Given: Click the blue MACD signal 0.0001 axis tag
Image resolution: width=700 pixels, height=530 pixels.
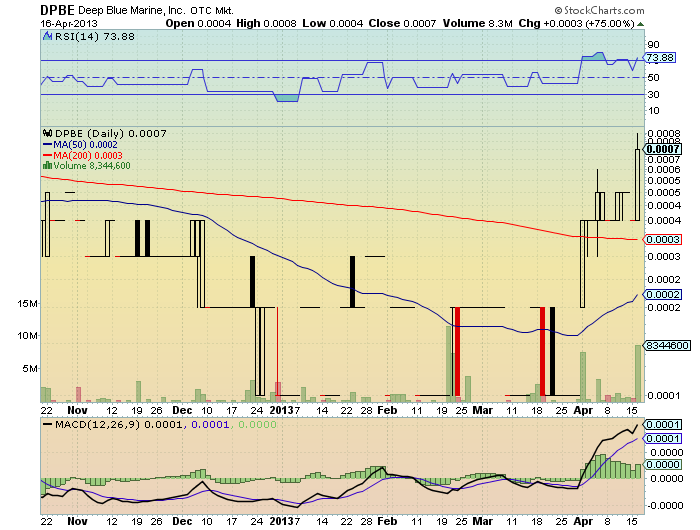Looking at the screenshot, I should click(x=662, y=439).
